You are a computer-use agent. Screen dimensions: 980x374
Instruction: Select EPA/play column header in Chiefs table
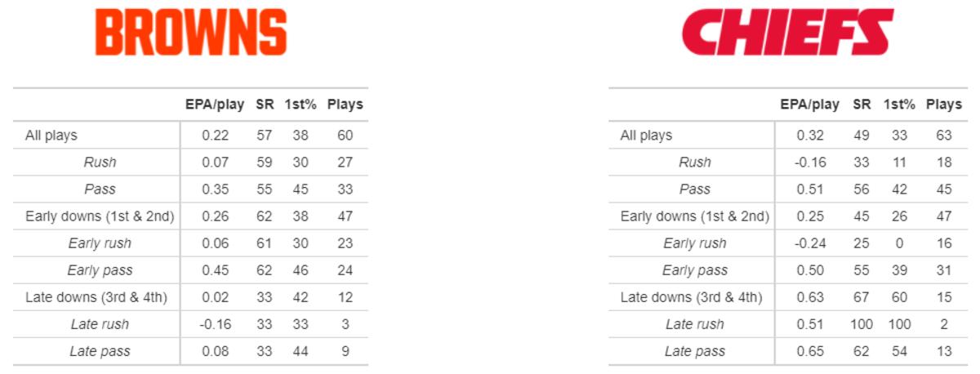click(809, 105)
